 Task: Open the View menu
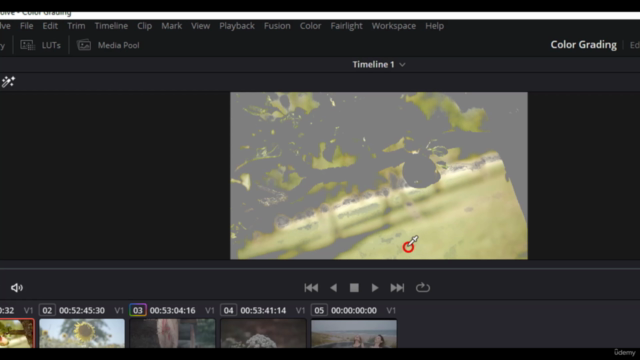click(200, 26)
